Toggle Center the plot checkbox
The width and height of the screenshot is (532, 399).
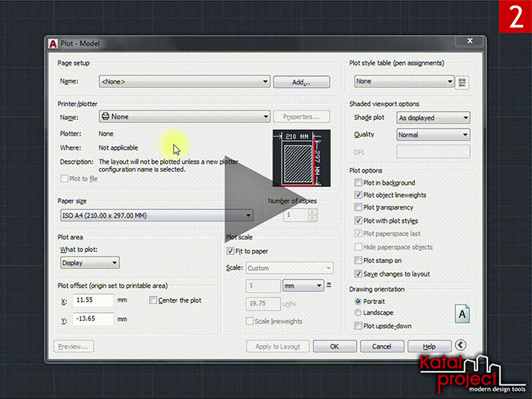[153, 300]
